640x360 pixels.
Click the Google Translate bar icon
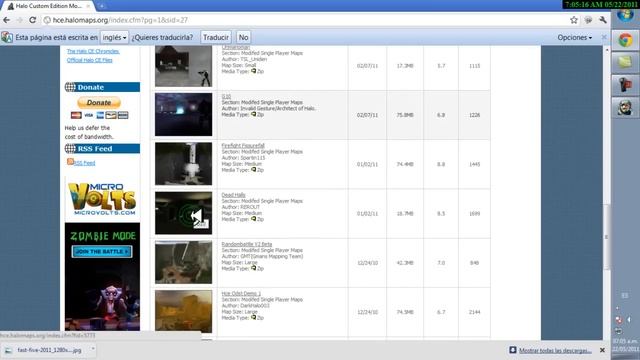coord(7,37)
